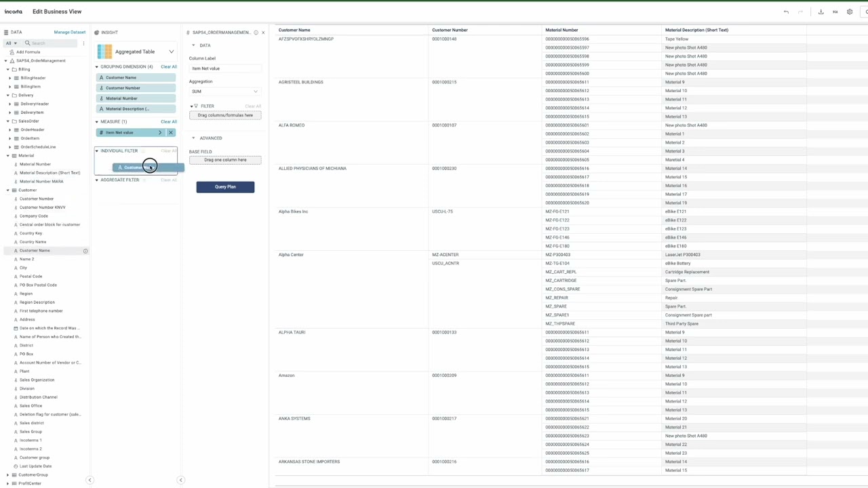
Task: Collapse the Grouping Dimension section
Action: click(97, 67)
